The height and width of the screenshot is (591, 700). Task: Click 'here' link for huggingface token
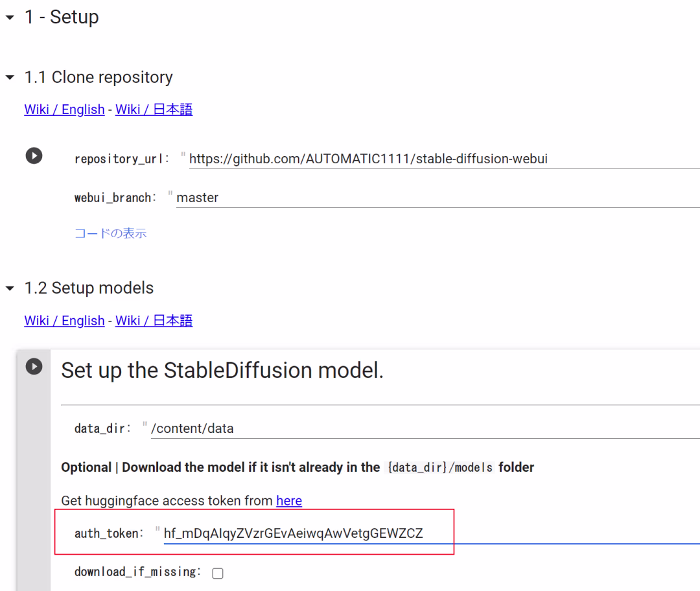289,501
